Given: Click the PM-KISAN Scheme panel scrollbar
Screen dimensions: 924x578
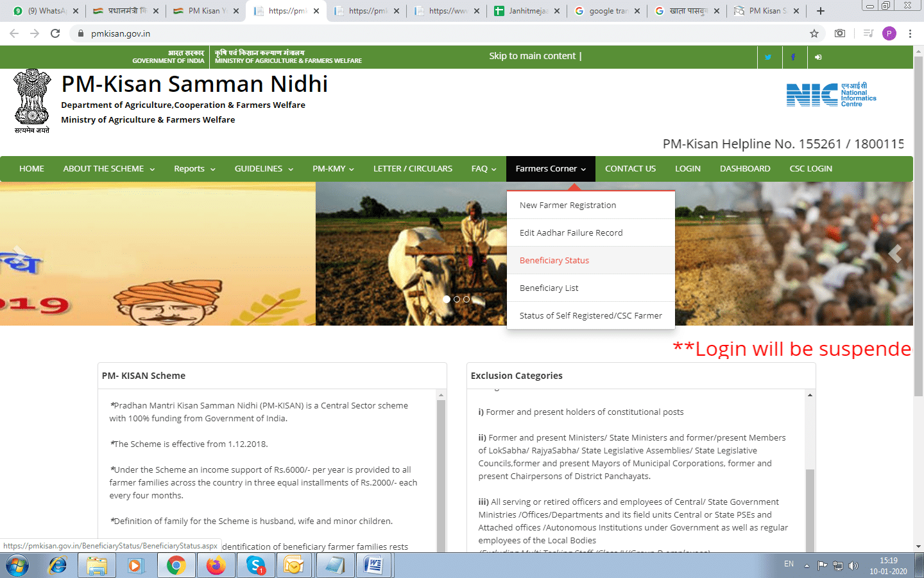Looking at the screenshot, I should (441, 475).
